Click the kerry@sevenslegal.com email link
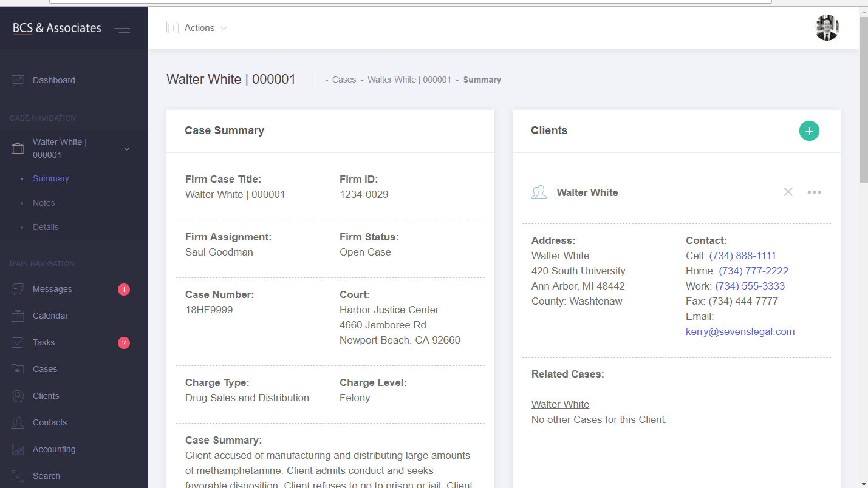 point(740,331)
